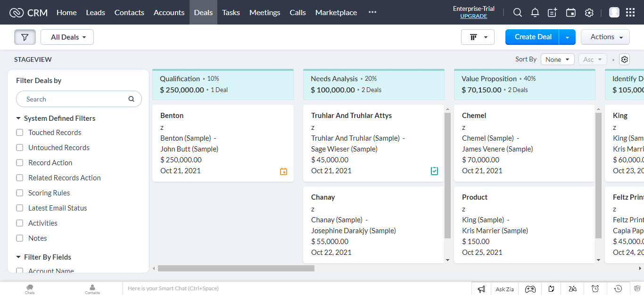Switch to the Contacts tab
Viewport: 644px width, 295px height.
129,13
